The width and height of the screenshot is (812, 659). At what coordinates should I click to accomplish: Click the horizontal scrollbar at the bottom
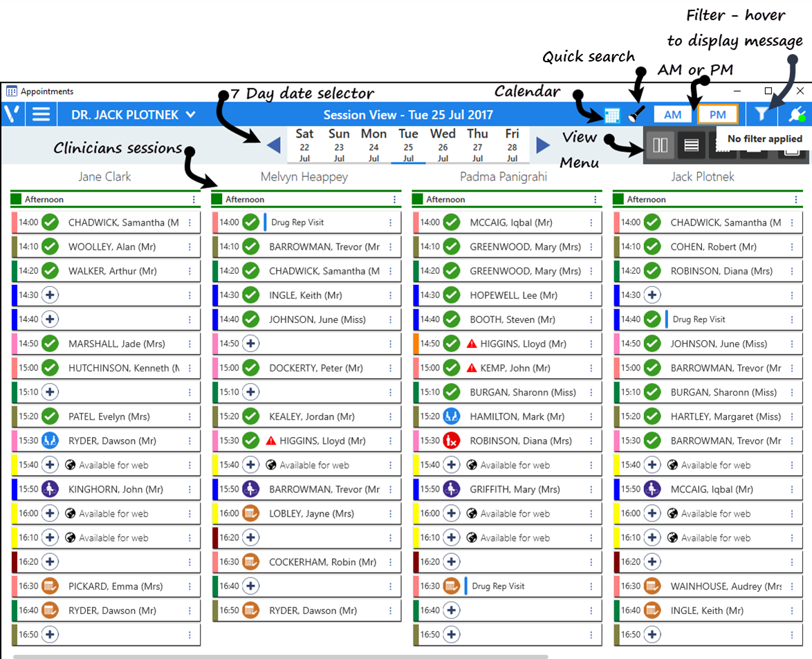point(279,656)
